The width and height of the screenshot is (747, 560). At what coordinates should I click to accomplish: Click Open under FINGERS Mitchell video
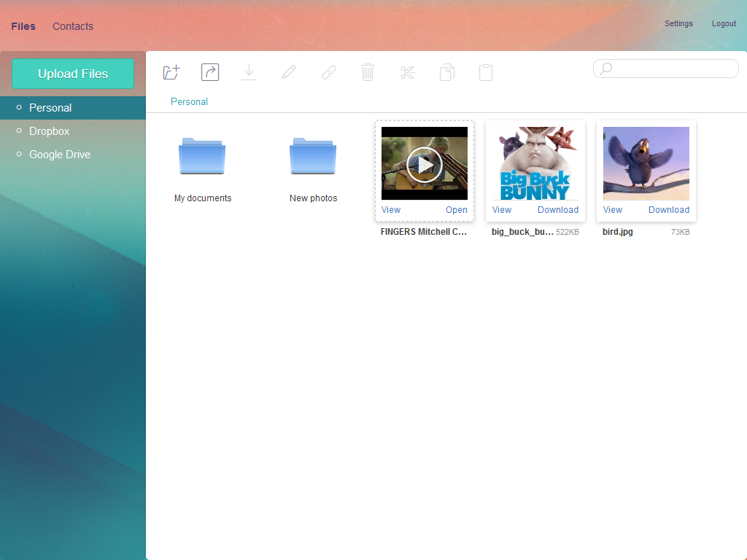tap(457, 209)
